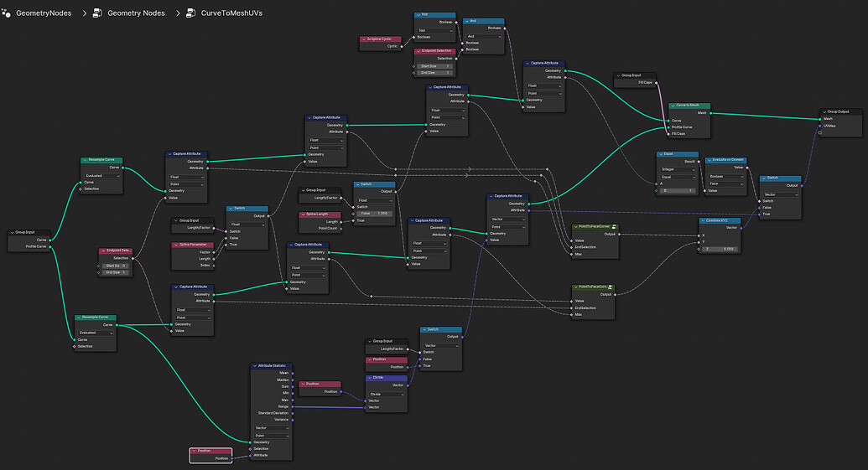Open the Integer data type dropdown in Equal node
Image resolution: width=868 pixels, height=470 pixels.
(678, 169)
